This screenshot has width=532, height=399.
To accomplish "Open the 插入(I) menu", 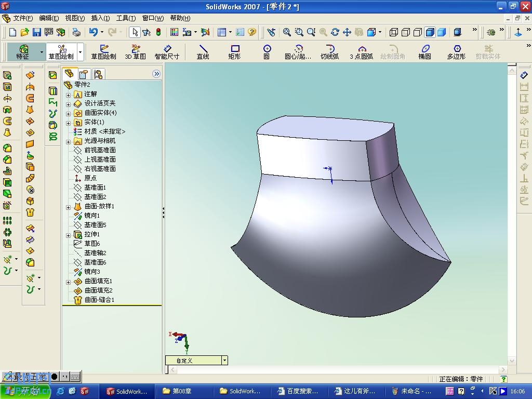I will (100, 18).
